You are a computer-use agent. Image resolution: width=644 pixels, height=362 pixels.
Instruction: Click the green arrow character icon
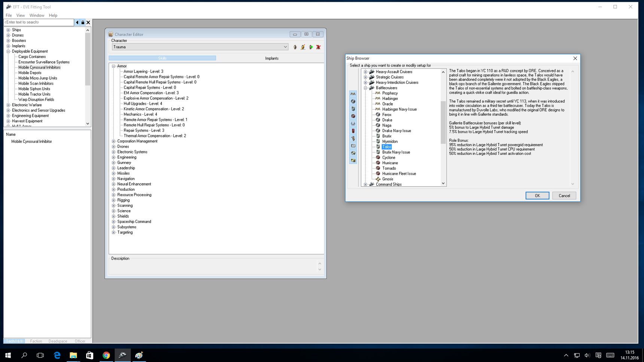coord(311,47)
